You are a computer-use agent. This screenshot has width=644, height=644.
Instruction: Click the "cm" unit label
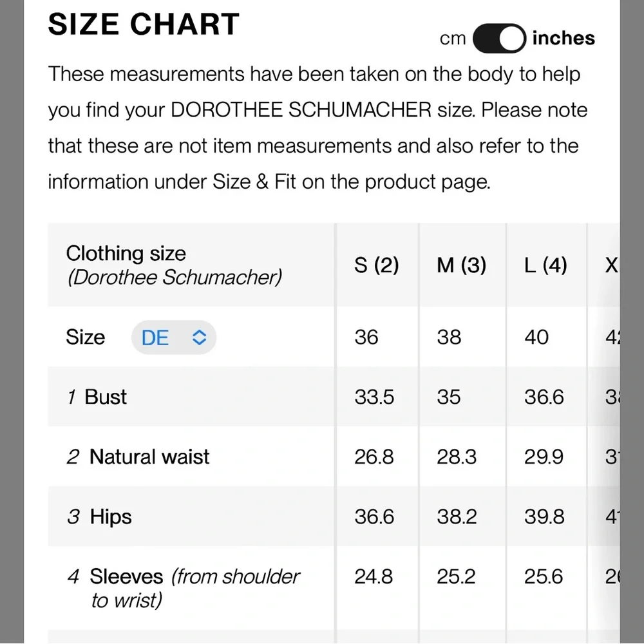(452, 39)
